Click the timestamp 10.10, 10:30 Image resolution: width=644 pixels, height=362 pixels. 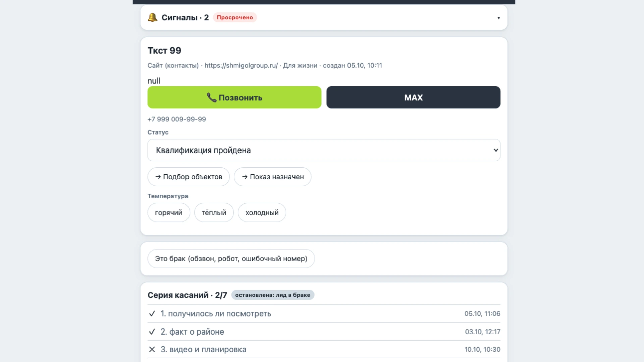pyautogui.click(x=482, y=349)
